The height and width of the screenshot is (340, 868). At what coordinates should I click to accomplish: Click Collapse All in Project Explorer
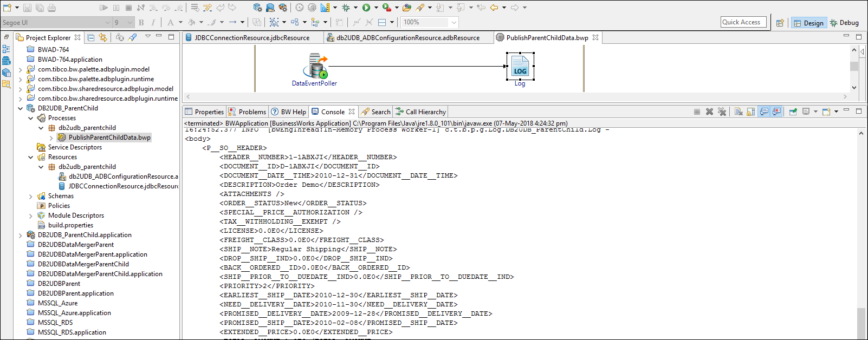click(x=91, y=37)
